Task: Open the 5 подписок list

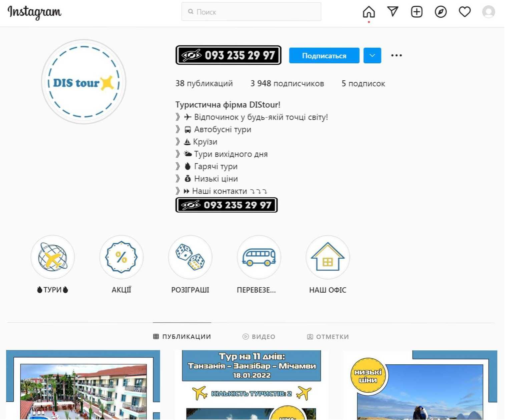Action: [x=363, y=83]
